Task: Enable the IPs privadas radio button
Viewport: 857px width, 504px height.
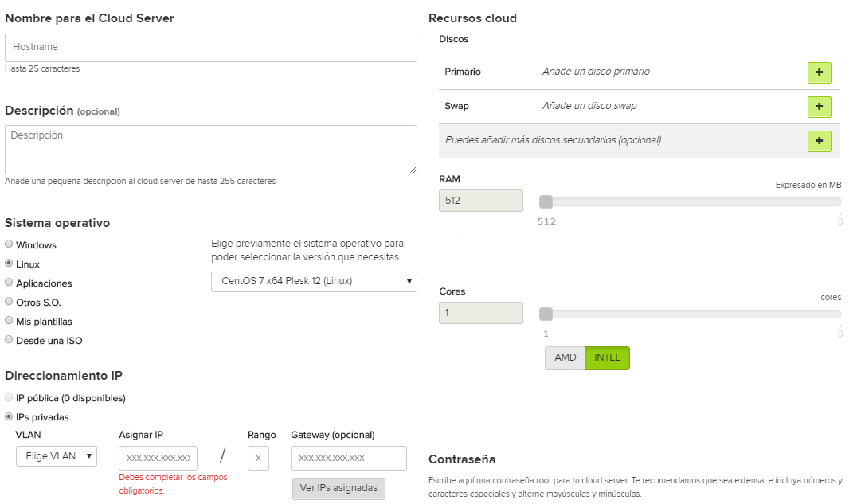Action: (x=9, y=416)
